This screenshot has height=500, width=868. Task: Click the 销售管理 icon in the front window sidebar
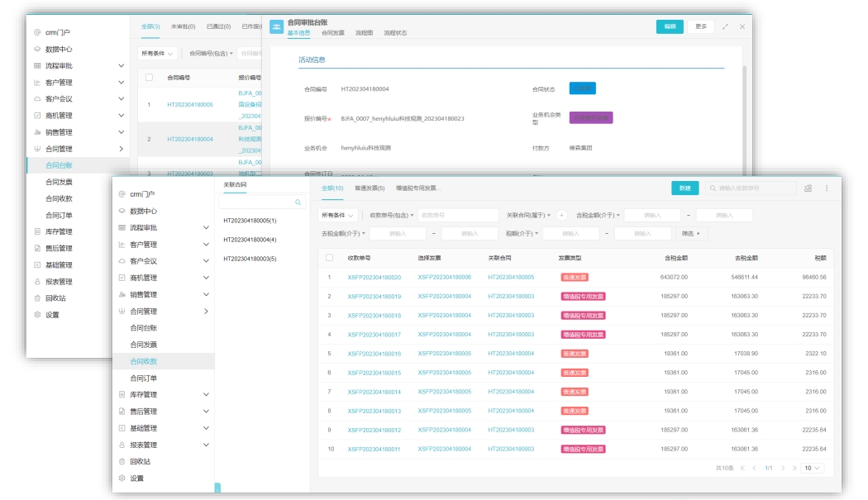122,294
